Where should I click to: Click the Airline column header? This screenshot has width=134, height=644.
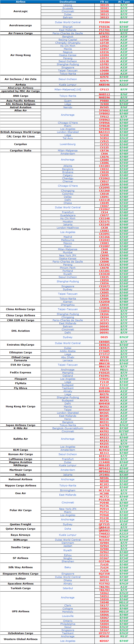[21, 2]
